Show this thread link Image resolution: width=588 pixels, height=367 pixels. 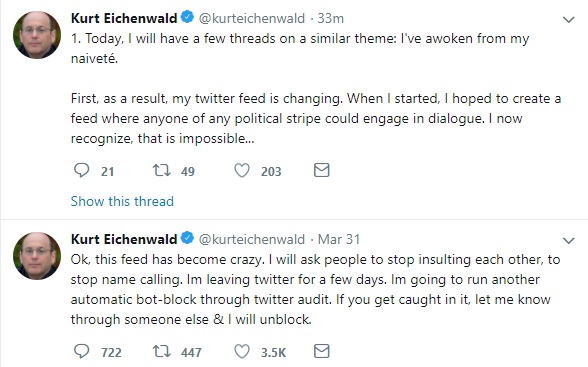coord(122,201)
